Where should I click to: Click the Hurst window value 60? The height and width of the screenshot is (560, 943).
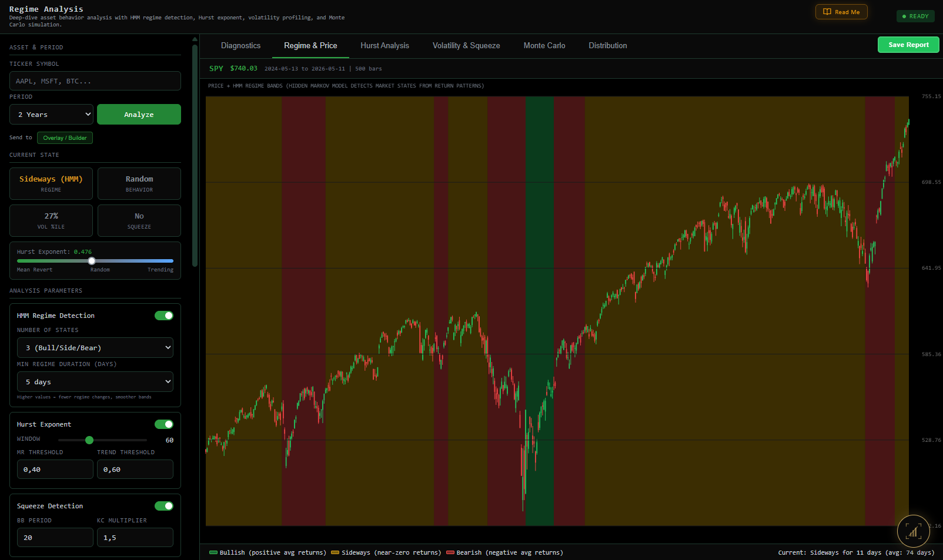click(169, 440)
